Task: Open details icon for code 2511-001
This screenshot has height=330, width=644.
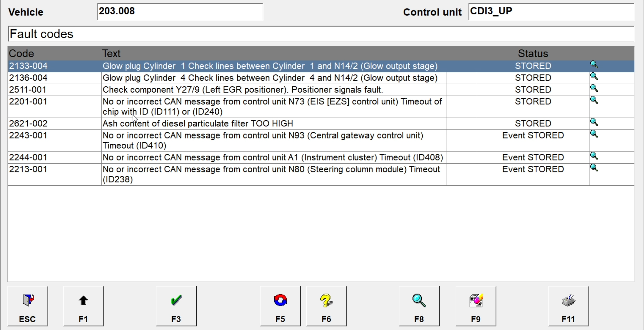Action: (x=594, y=88)
